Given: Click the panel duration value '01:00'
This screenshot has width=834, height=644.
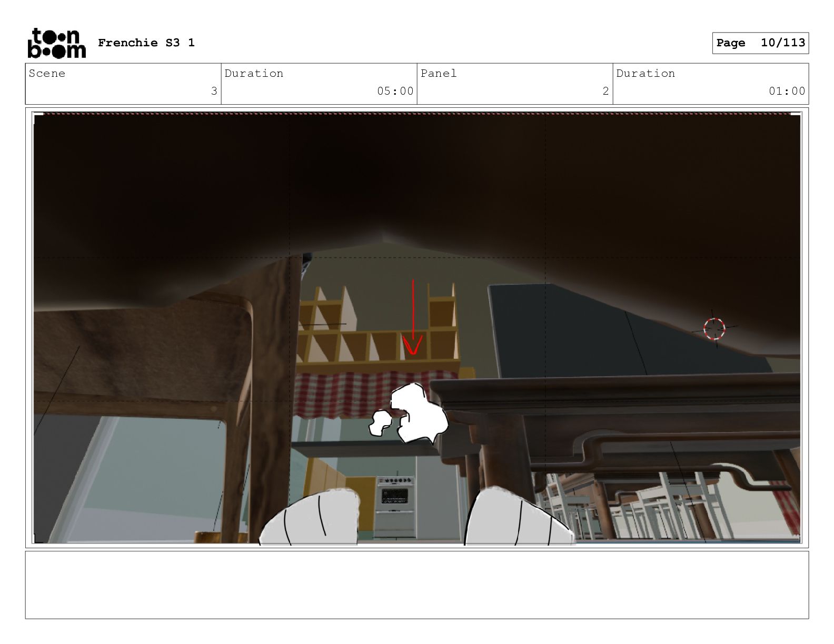Looking at the screenshot, I should (x=787, y=91).
